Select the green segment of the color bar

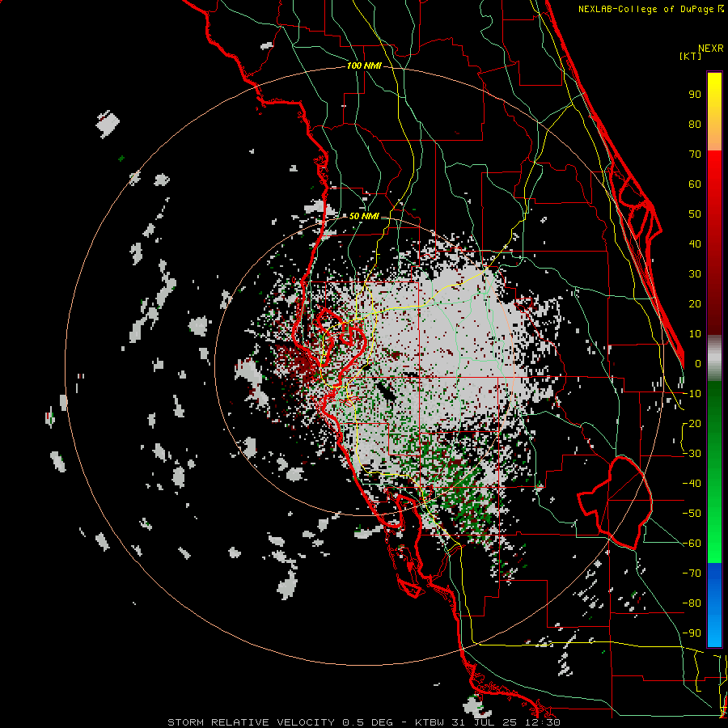pyautogui.click(x=714, y=472)
